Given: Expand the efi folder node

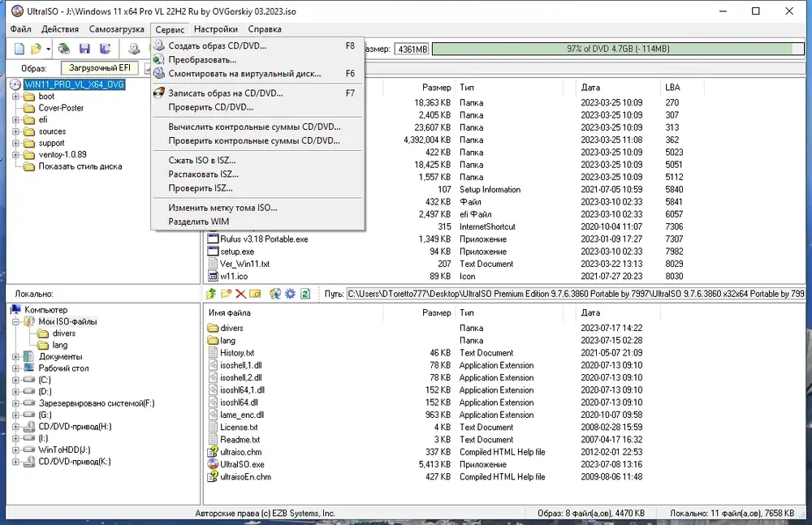Looking at the screenshot, I should pos(15,119).
